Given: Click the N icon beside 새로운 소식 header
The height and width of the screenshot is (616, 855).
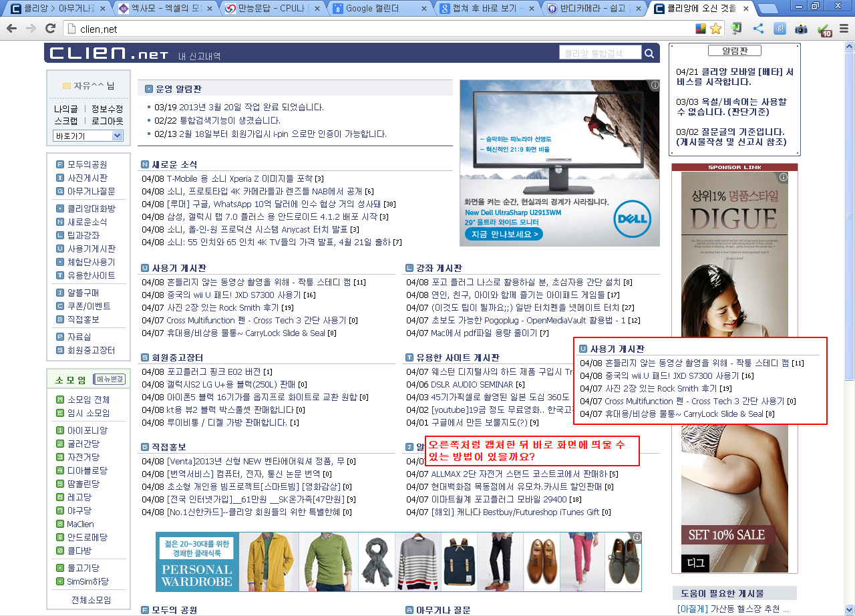Looking at the screenshot, I should 145,164.
